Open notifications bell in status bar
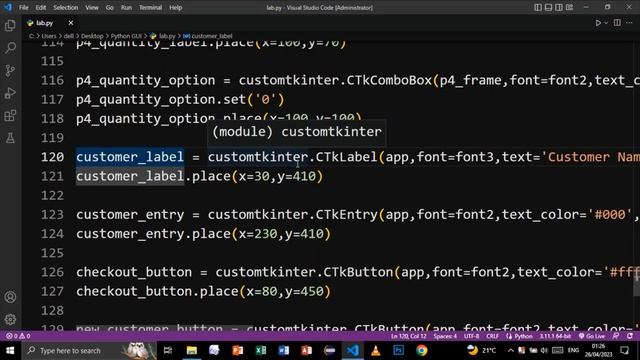The height and width of the screenshot is (360, 640). tap(630, 336)
